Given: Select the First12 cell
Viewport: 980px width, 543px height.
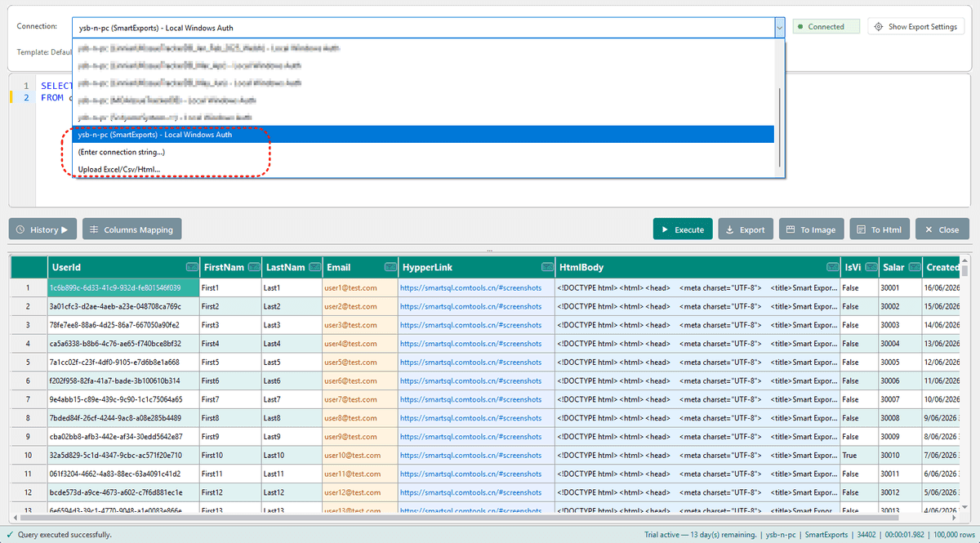Looking at the screenshot, I should pos(230,492).
